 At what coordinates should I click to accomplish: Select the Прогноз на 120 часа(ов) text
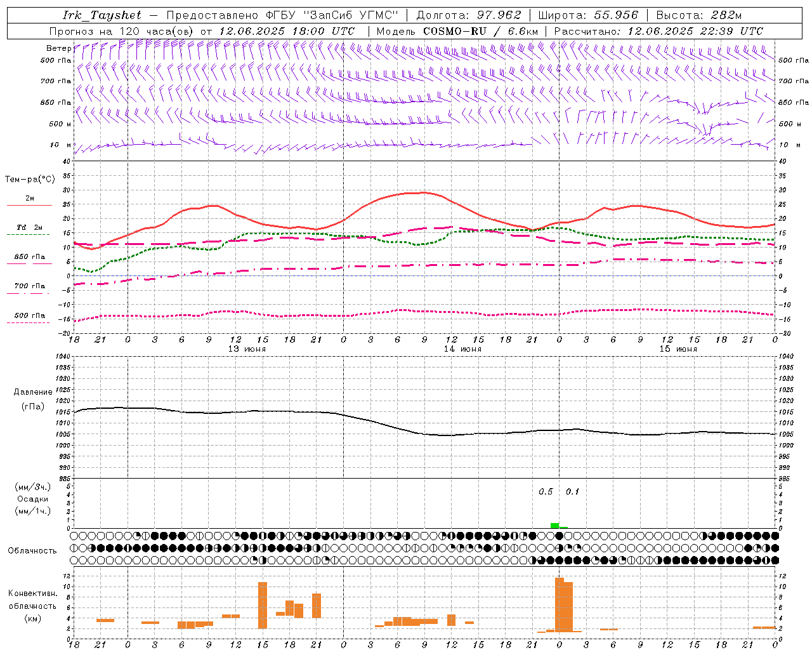[x=122, y=31]
